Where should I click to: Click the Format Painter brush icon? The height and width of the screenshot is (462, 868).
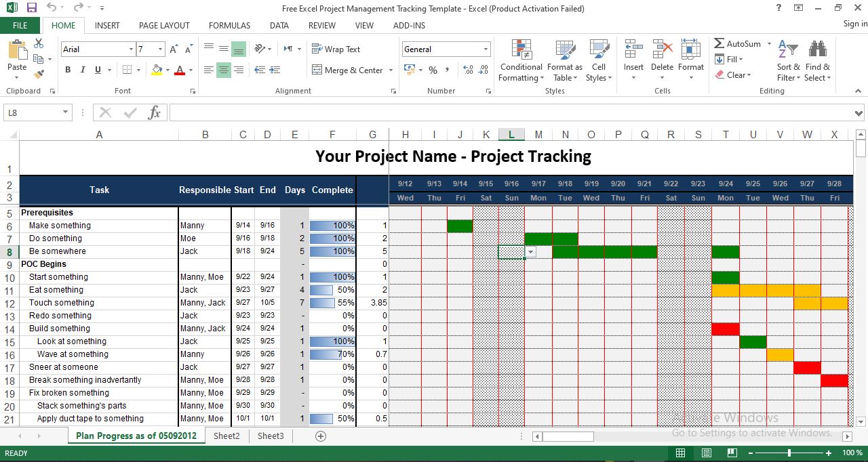point(39,74)
